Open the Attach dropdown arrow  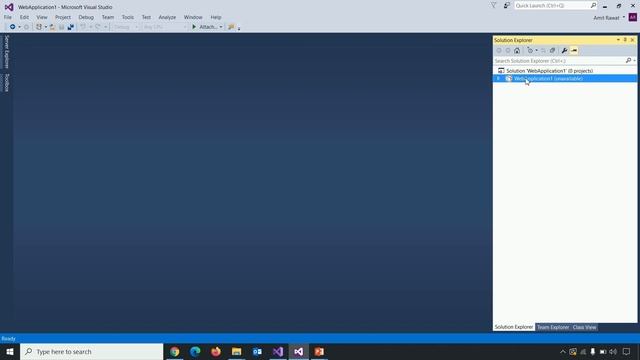221,27
